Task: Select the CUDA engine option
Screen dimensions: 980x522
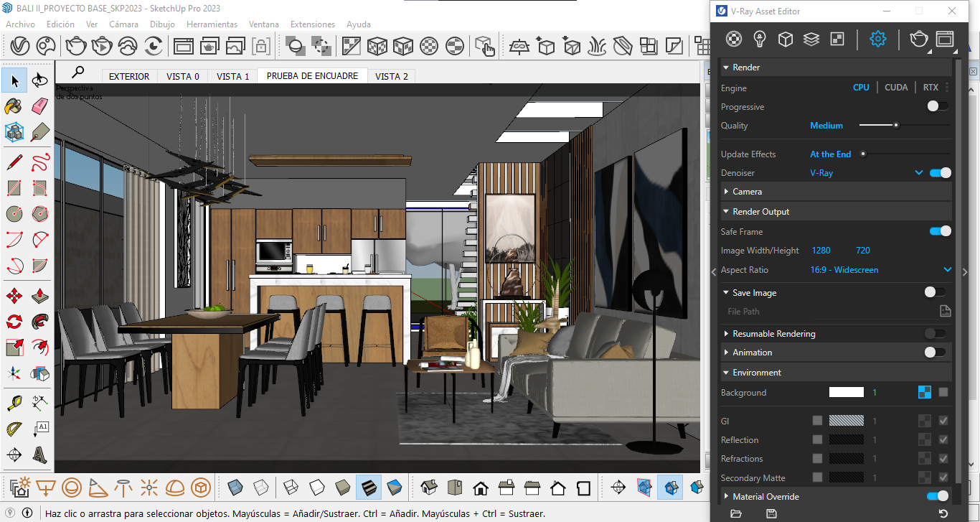Action: tap(896, 88)
